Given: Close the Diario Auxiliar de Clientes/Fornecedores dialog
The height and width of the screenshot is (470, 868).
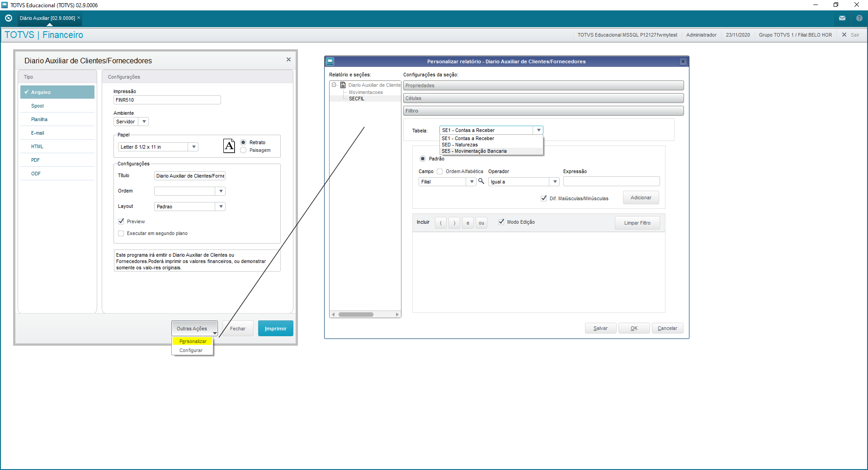Looking at the screenshot, I should (x=288, y=60).
